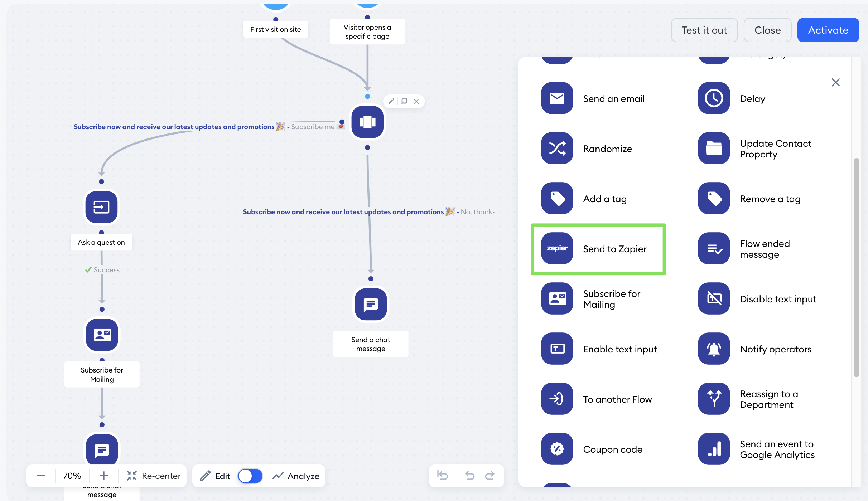Select the To another Flow icon
868x501 pixels.
557,399
